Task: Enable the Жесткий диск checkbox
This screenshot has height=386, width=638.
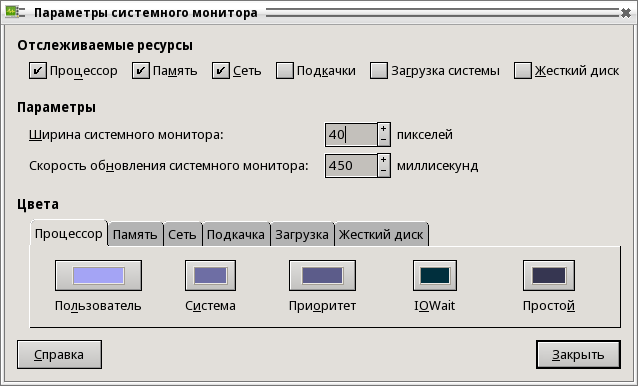Action: [523, 71]
